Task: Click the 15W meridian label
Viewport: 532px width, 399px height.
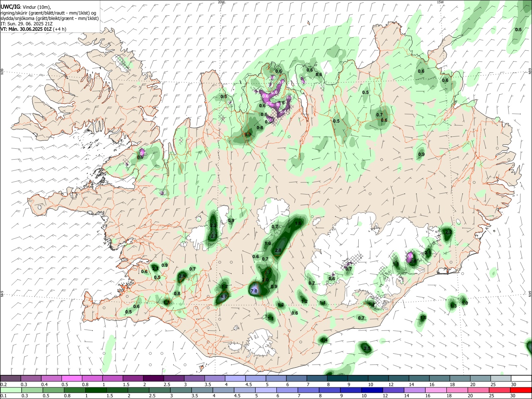Action: [440, 2]
